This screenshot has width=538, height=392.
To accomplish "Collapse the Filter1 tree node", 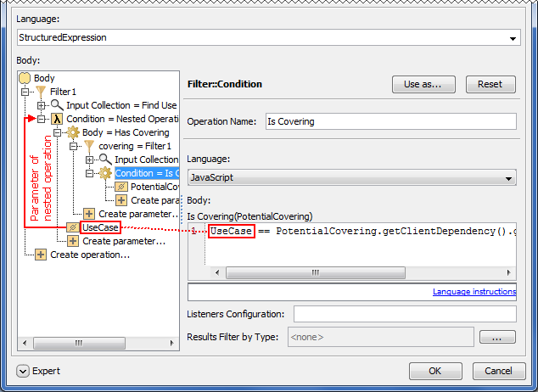I will point(25,92).
